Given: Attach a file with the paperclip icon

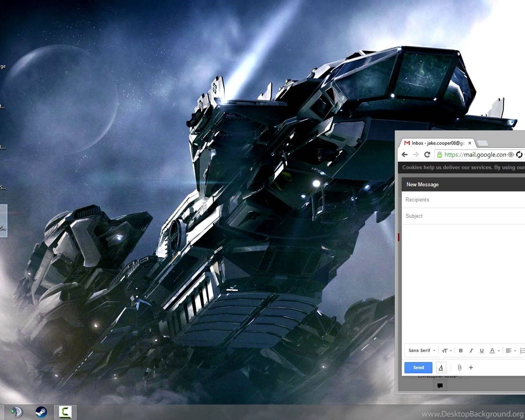Looking at the screenshot, I should (x=459, y=367).
